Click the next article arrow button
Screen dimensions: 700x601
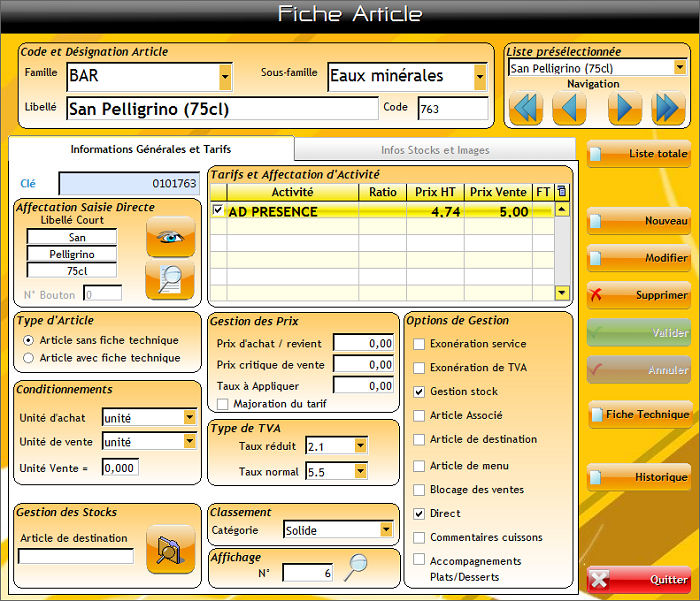pyautogui.click(x=623, y=107)
